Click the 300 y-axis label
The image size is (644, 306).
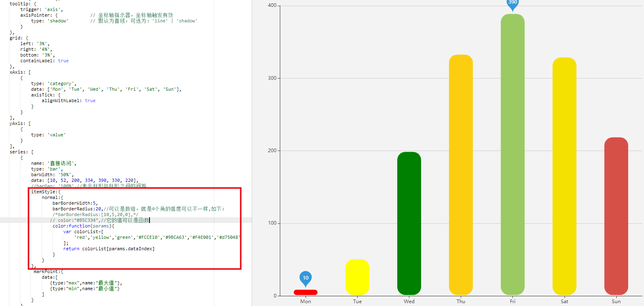(272, 78)
